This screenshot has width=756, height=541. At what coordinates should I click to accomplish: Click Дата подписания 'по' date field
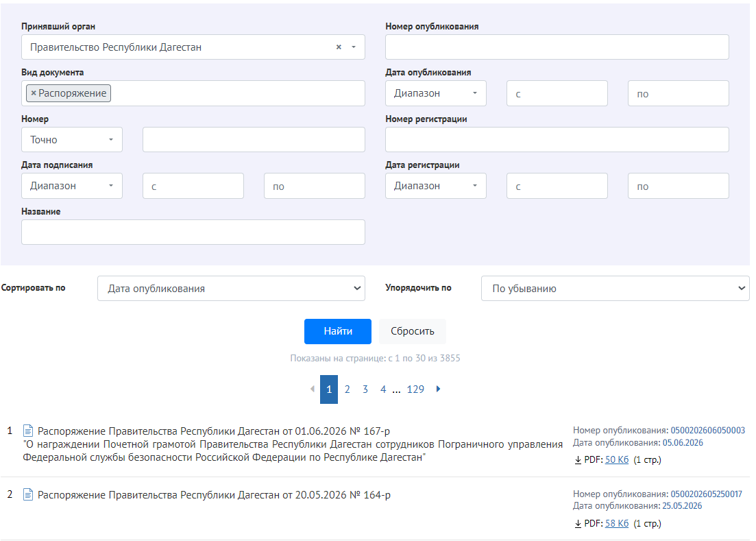[315, 186]
